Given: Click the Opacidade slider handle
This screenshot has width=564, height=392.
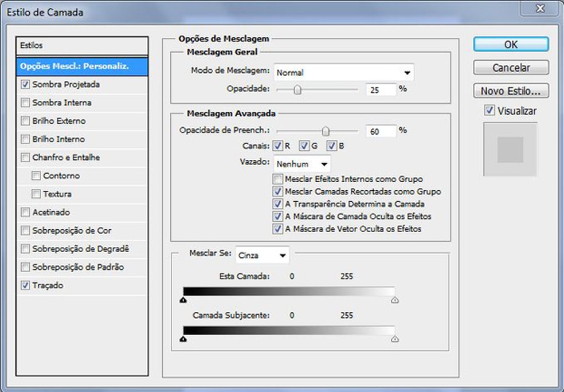Looking at the screenshot, I should click(297, 89).
